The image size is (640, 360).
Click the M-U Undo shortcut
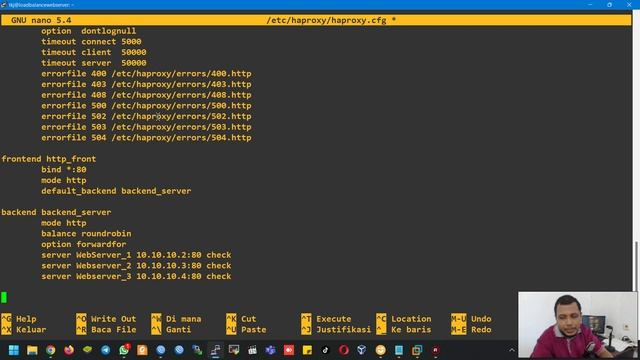pyautogui.click(x=471, y=319)
